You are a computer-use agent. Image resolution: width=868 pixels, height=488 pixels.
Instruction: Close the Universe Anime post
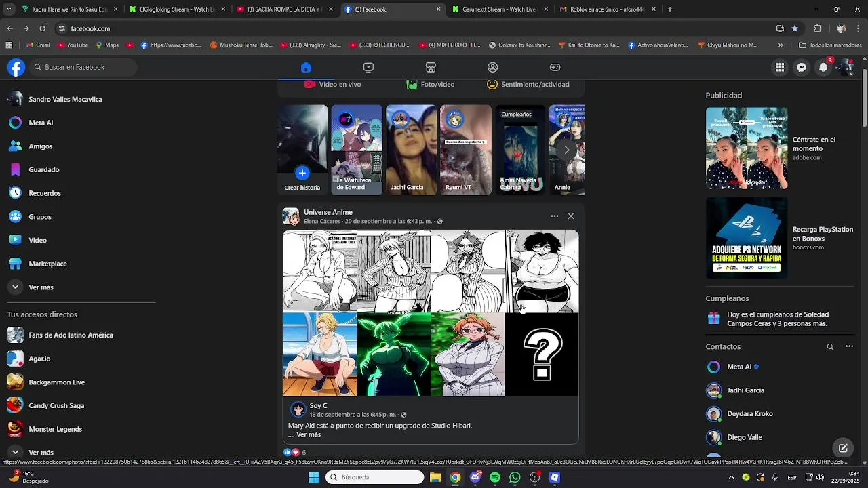click(x=571, y=216)
